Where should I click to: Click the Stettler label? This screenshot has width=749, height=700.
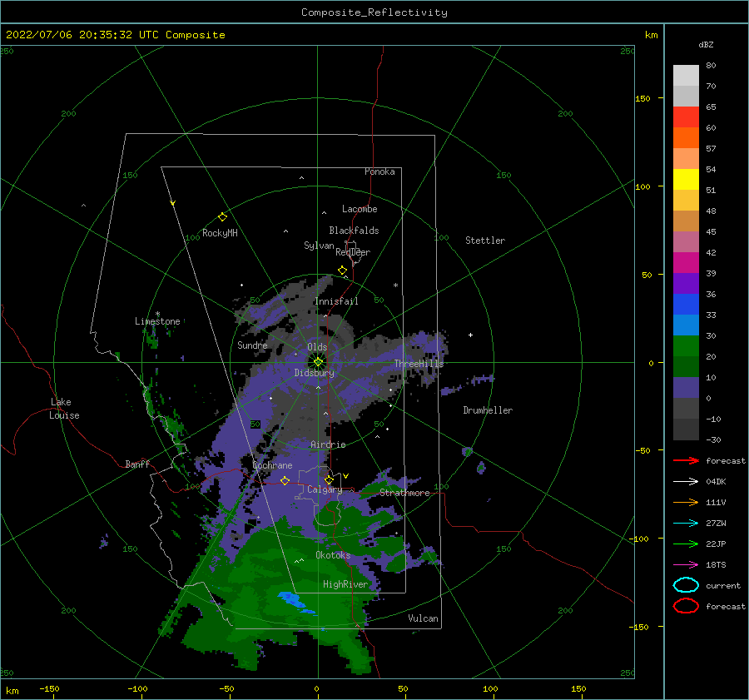pyautogui.click(x=485, y=241)
